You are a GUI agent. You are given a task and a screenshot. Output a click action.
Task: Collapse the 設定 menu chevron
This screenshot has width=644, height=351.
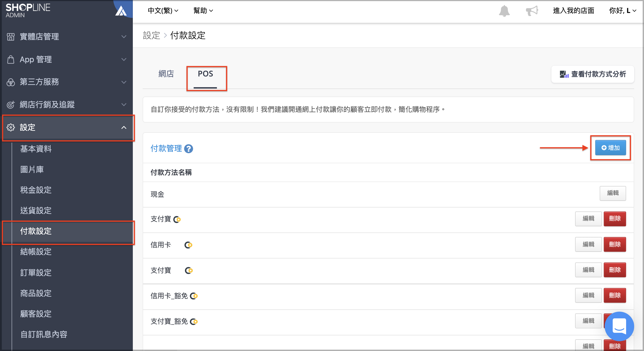tap(124, 127)
